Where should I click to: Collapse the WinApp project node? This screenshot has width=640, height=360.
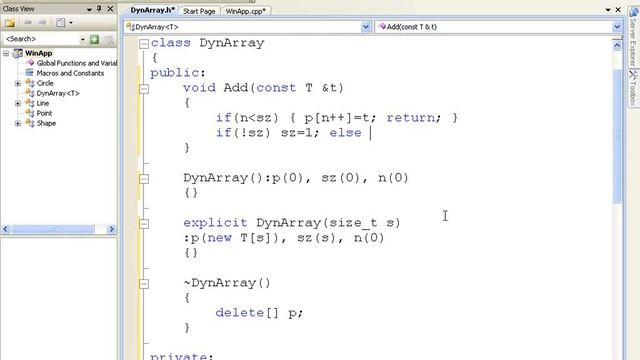pos(6,53)
